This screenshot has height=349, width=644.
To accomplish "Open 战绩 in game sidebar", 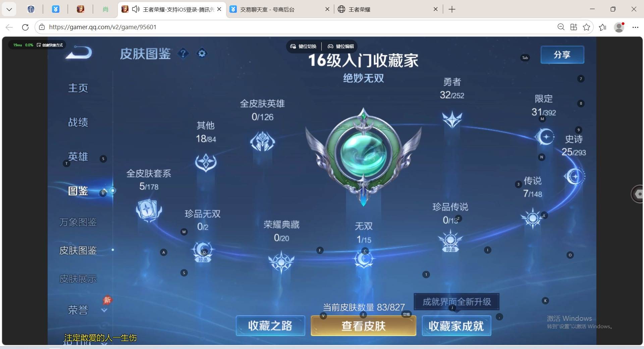I will pos(78,122).
